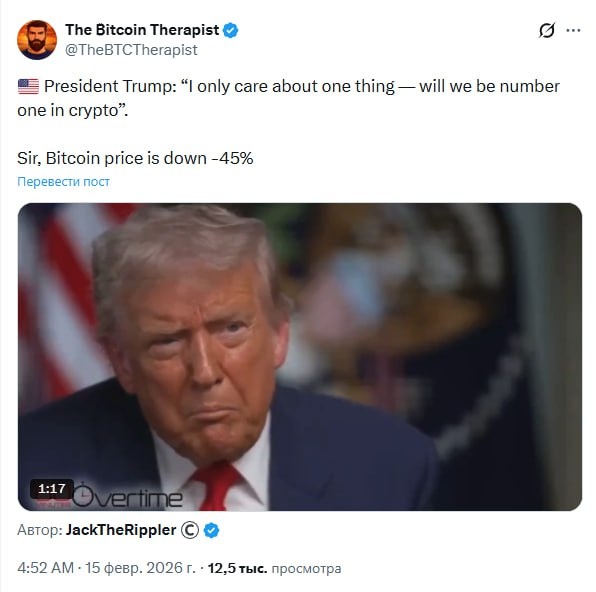
Task: Click the Grok slashed-circle icon
Action: [x=547, y=30]
